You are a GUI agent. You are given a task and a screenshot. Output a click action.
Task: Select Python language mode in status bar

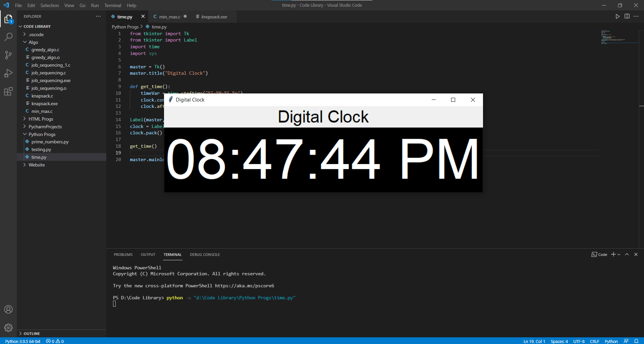(611, 341)
